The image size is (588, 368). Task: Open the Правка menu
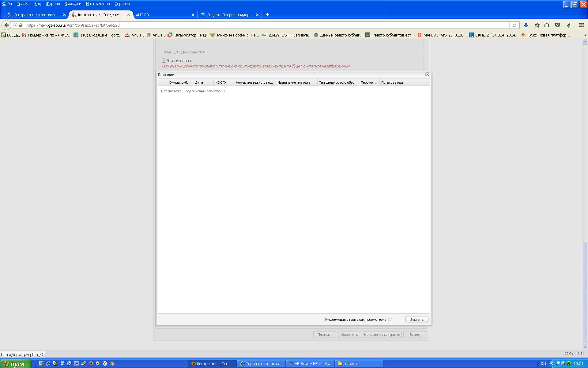(23, 4)
